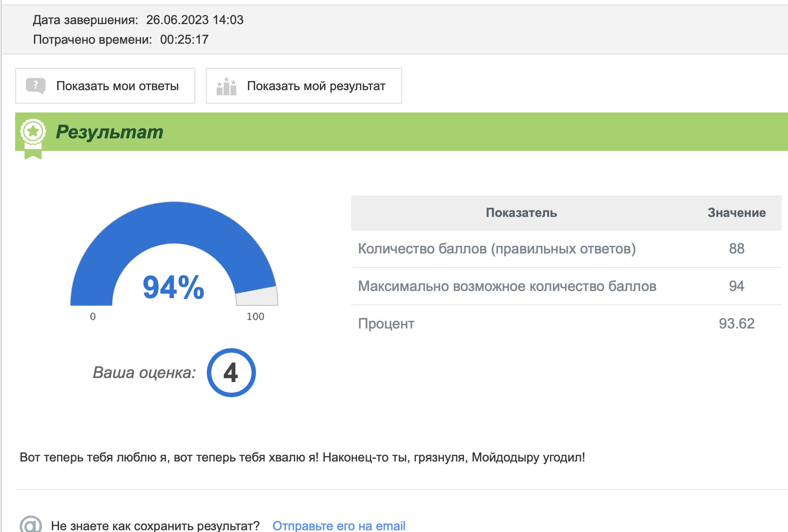
Task: Click 'Не знаете как сохранить результат?' text
Action: click(x=155, y=525)
